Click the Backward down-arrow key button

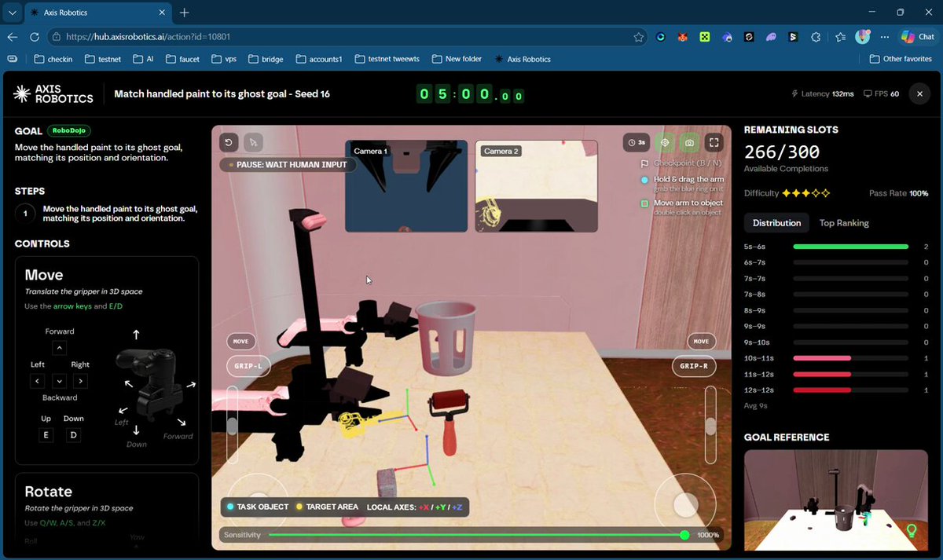[60, 381]
